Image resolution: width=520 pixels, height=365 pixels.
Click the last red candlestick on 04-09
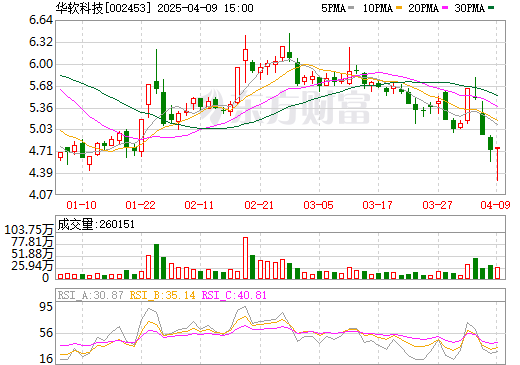click(497, 164)
